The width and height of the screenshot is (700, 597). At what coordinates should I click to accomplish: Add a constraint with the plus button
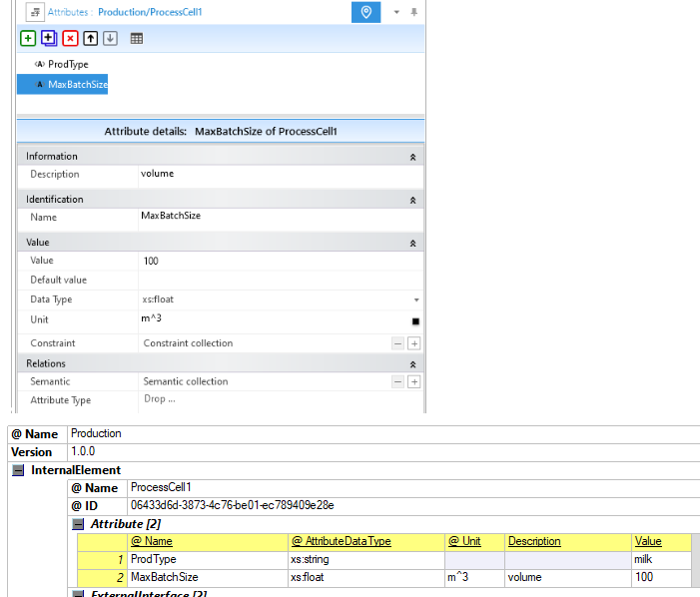(414, 343)
